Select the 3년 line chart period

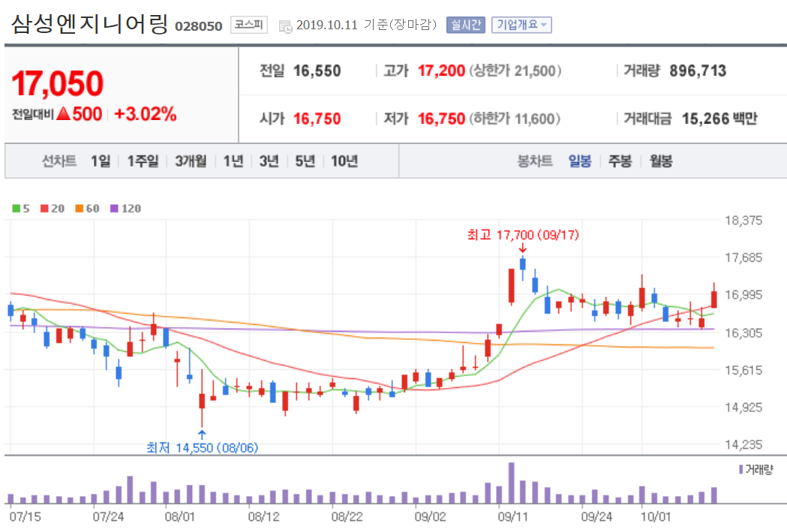(269, 161)
